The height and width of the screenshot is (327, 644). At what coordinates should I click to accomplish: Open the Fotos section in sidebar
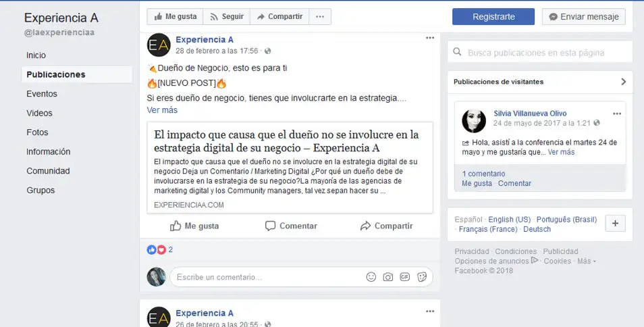pos(37,132)
